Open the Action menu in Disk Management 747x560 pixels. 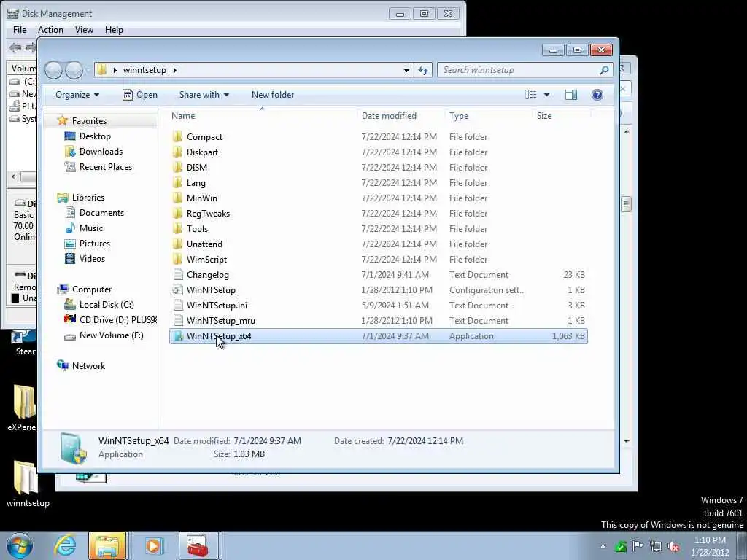pyautogui.click(x=50, y=30)
